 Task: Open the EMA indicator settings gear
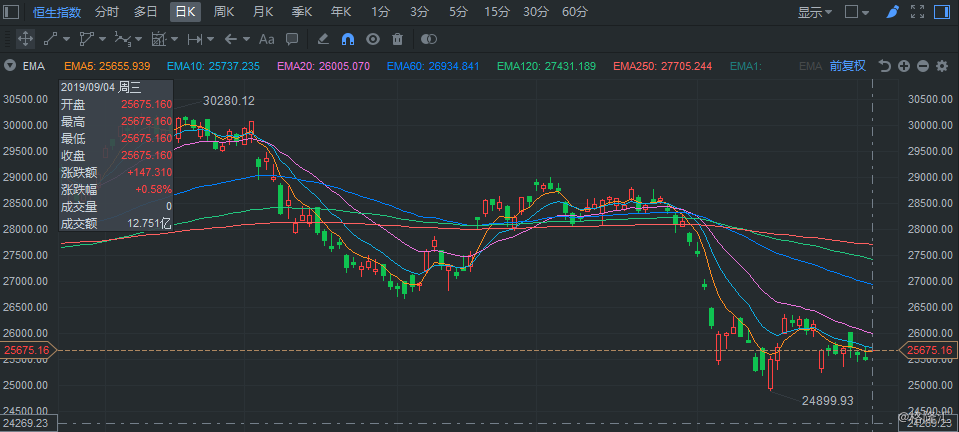941,66
